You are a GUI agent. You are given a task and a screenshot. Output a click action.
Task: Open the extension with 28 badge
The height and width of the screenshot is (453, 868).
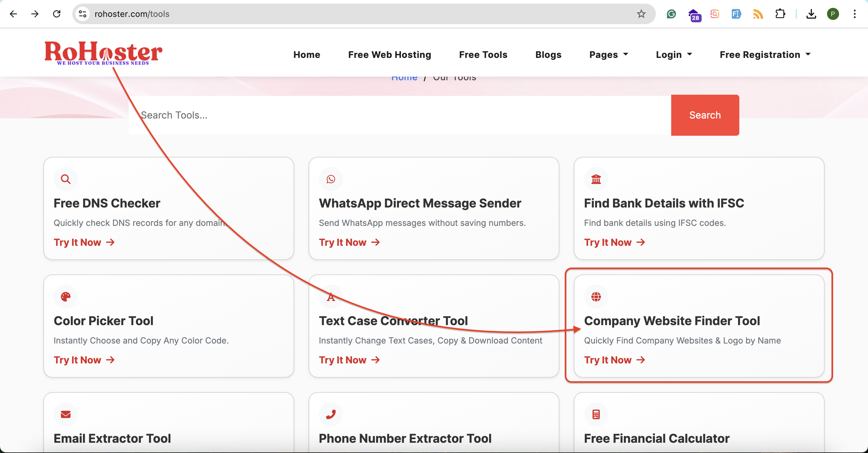pos(694,15)
